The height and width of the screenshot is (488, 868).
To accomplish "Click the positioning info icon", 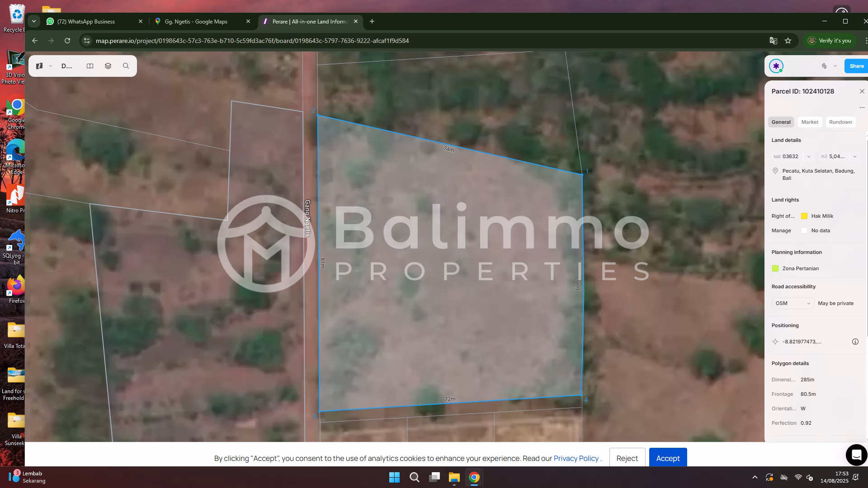I will [855, 342].
